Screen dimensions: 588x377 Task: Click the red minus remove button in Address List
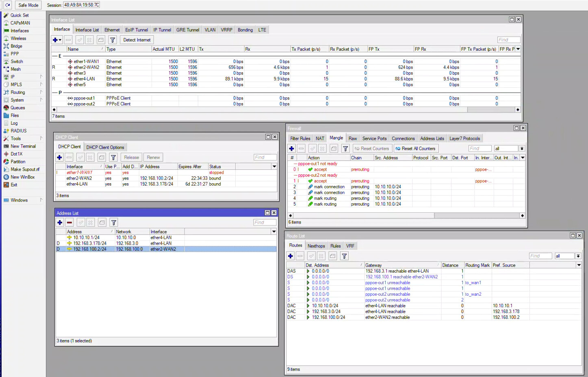tap(69, 223)
